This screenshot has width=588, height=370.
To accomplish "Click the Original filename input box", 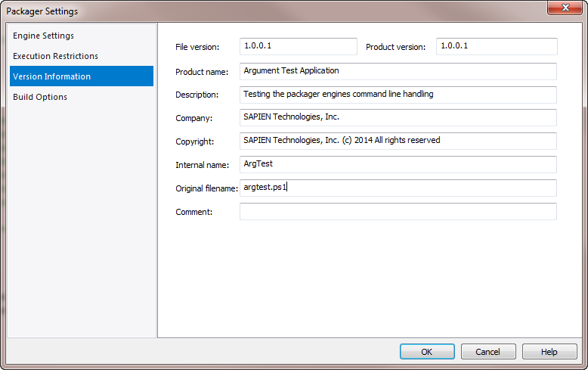I will pyautogui.click(x=398, y=188).
